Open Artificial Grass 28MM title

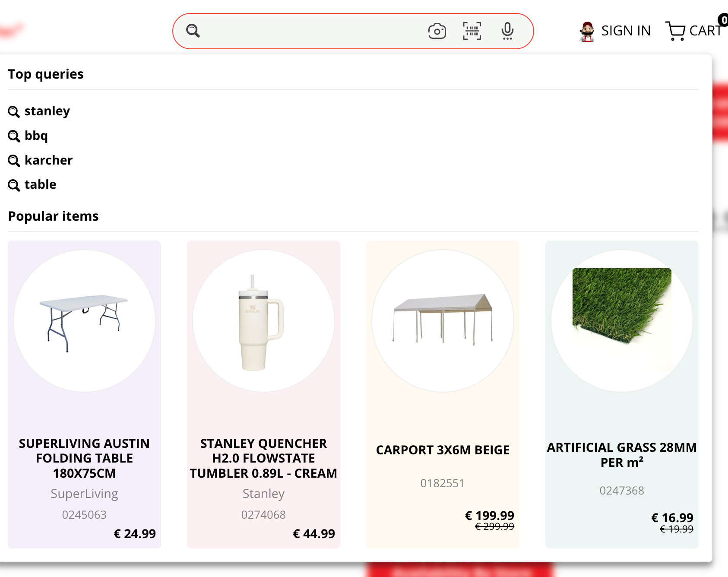(x=622, y=455)
